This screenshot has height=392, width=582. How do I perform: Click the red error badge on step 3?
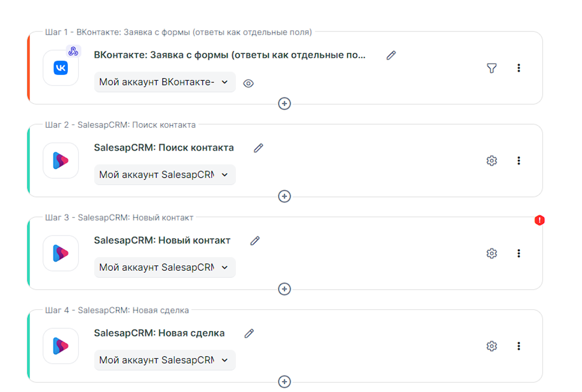click(540, 220)
